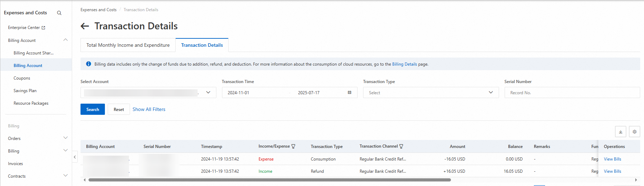644x186 pixels.
Task: Filter the Income/Expense column
Action: click(x=293, y=147)
